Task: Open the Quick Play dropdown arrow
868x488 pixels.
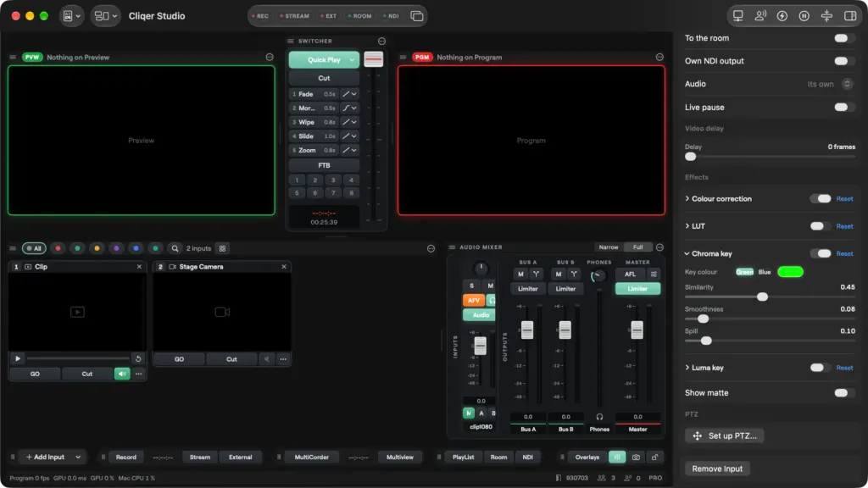Action: (x=352, y=60)
